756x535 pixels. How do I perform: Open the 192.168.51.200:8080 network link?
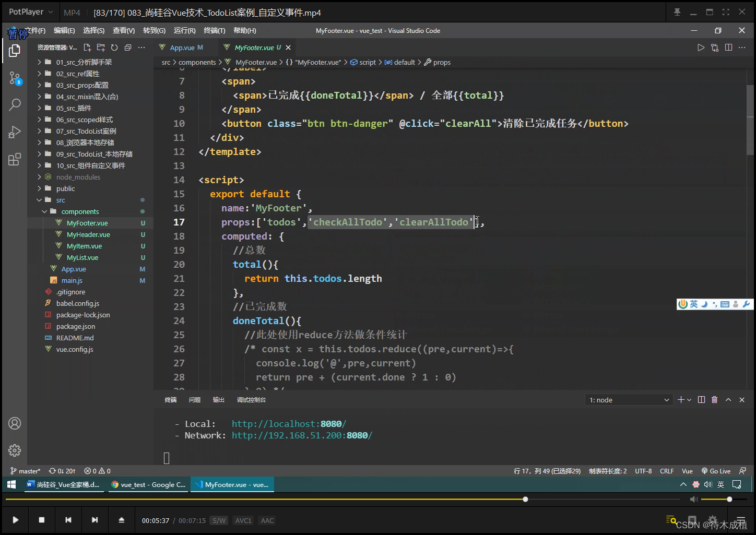click(302, 435)
